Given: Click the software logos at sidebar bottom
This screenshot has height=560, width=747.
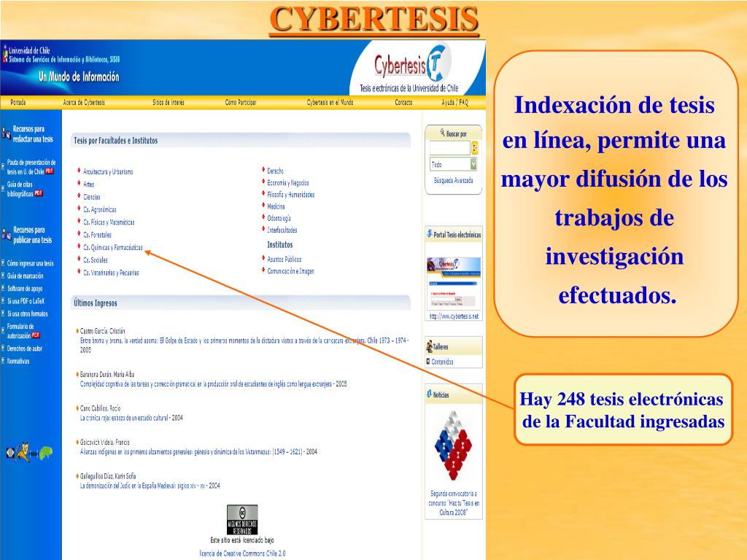Looking at the screenshot, I should (x=29, y=452).
